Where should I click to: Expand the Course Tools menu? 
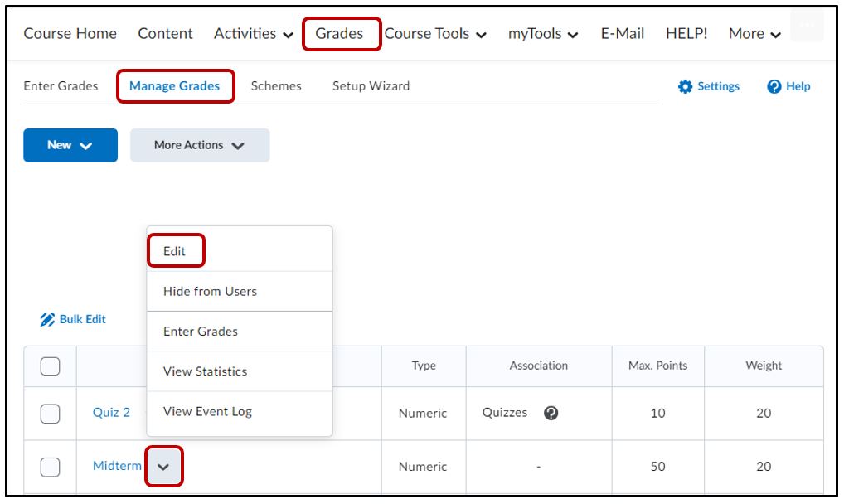tap(435, 34)
